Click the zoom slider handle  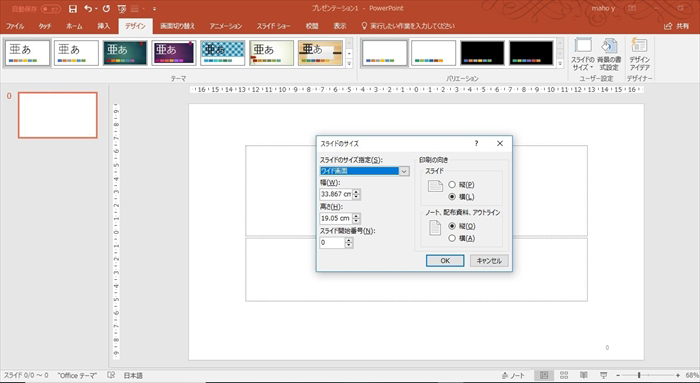[x=639, y=375]
